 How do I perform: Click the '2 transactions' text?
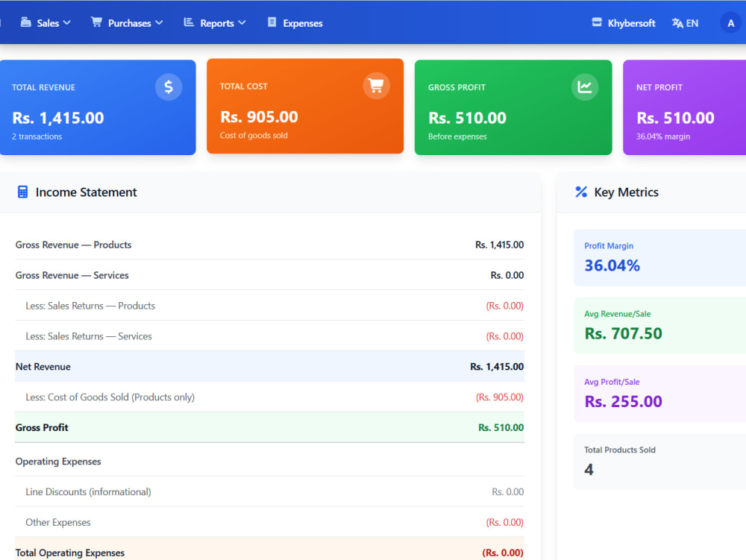click(x=37, y=136)
